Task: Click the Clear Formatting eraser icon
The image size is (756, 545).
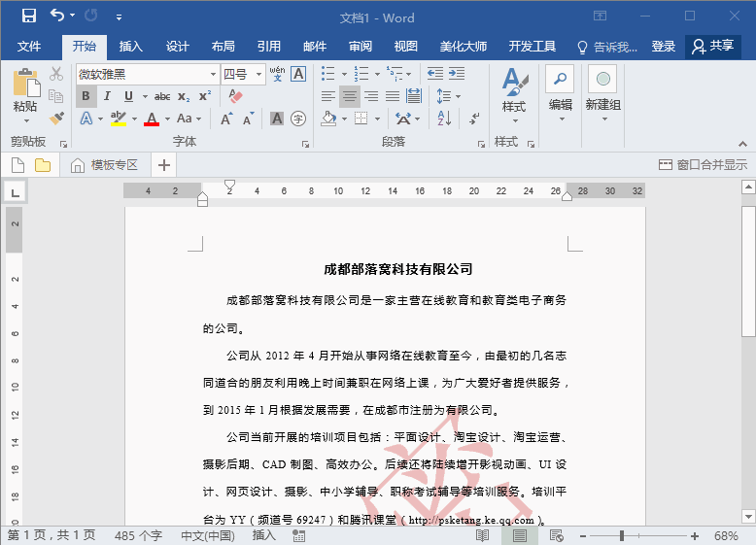Action: [x=235, y=96]
